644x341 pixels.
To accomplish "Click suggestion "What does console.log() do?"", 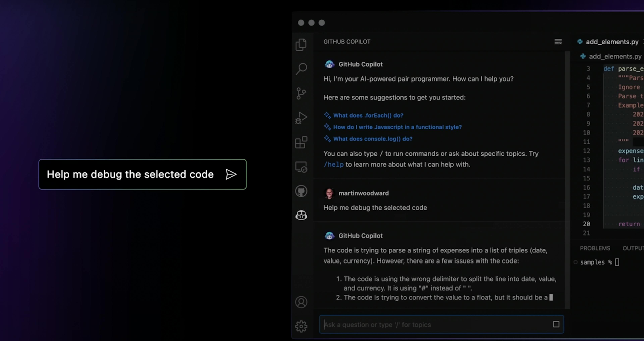I will click(x=372, y=139).
